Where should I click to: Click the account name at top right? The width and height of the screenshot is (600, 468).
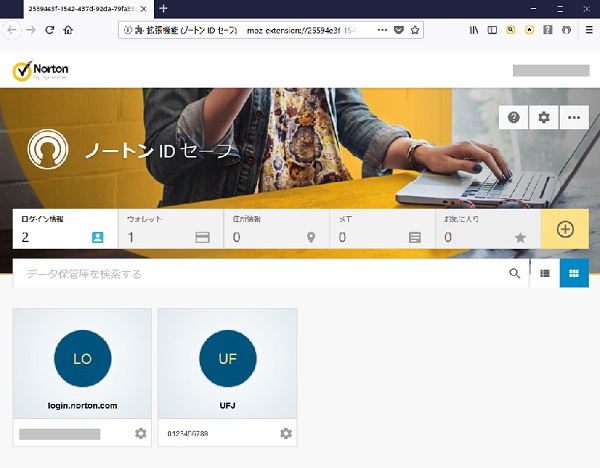pyautogui.click(x=551, y=70)
